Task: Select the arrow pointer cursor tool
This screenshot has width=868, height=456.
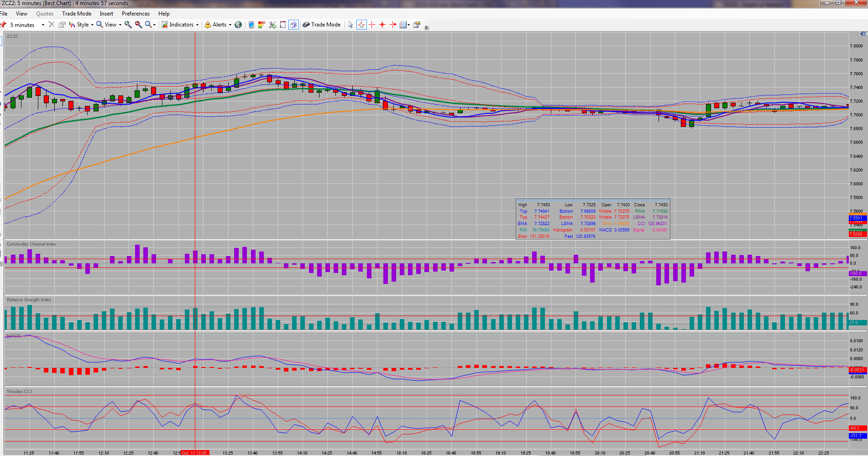Action: (350, 25)
